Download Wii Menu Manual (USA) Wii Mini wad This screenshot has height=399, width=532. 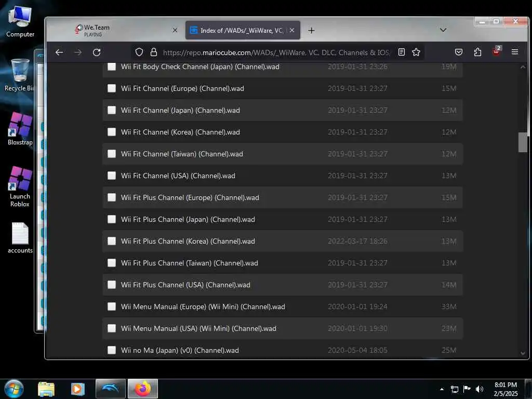(x=198, y=328)
